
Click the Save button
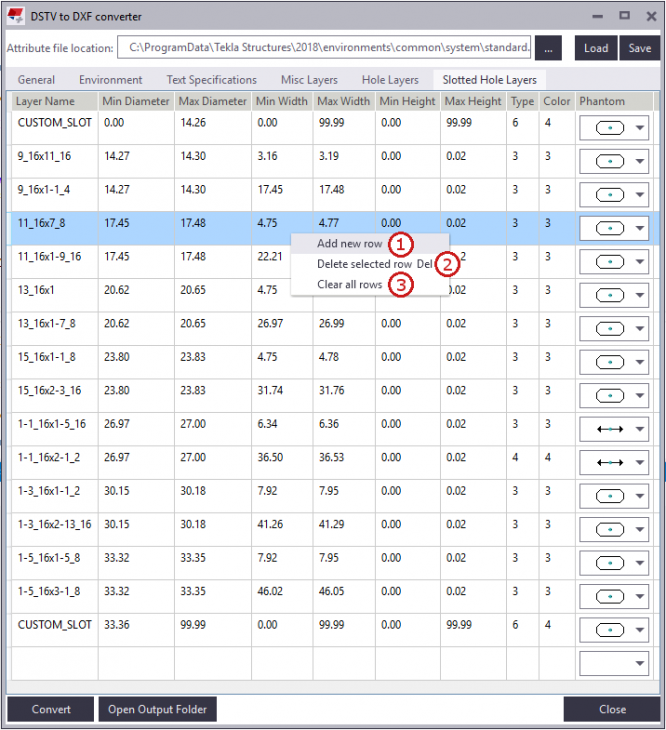[x=639, y=48]
